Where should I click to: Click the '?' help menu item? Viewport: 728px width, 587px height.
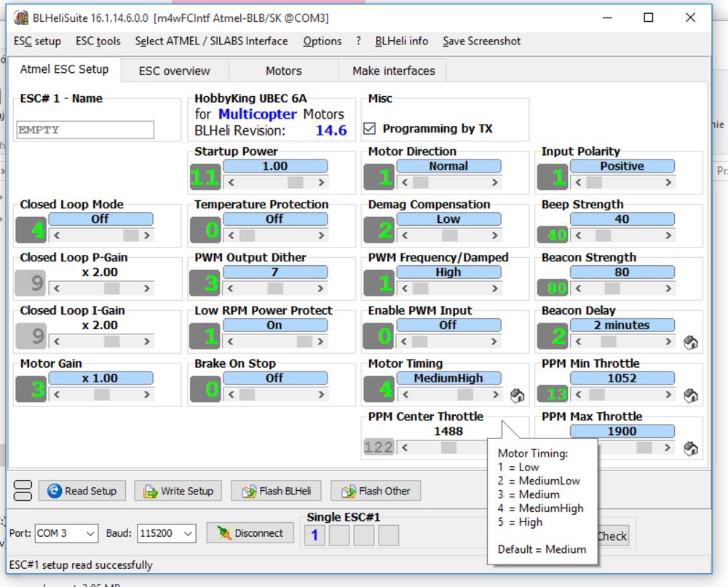(358, 42)
